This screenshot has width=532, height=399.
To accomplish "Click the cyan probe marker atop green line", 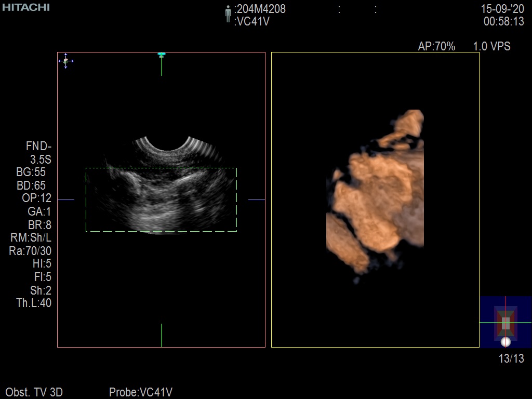I will click(162, 54).
